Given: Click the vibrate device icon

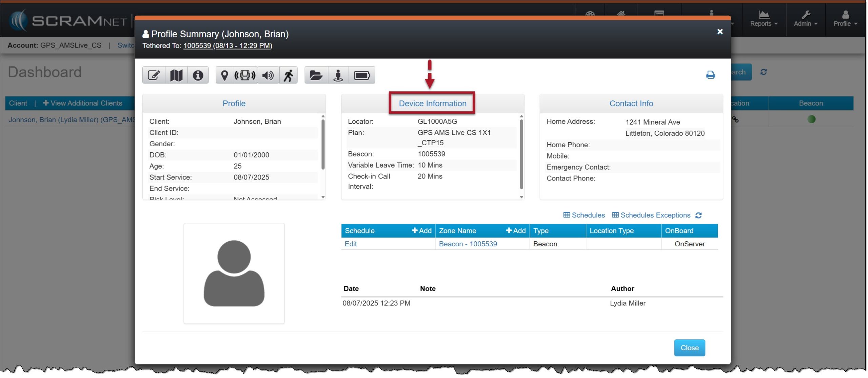Looking at the screenshot, I should [x=245, y=75].
